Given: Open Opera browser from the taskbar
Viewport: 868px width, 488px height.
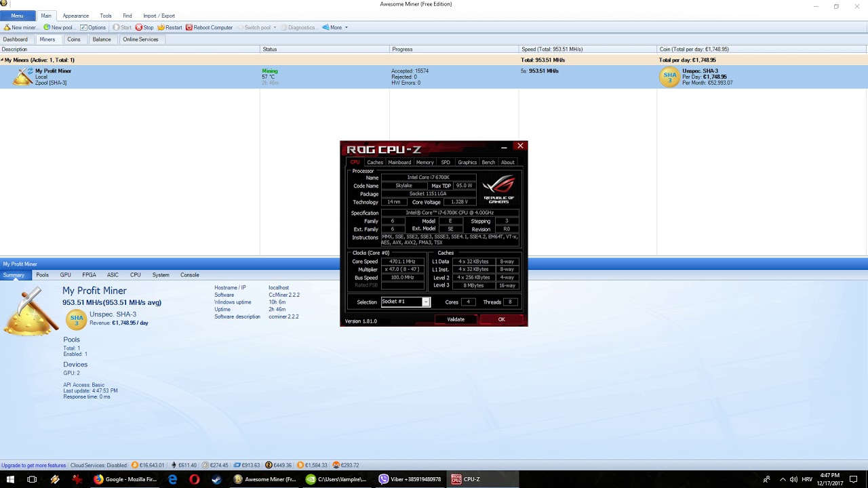Looking at the screenshot, I should (195, 479).
